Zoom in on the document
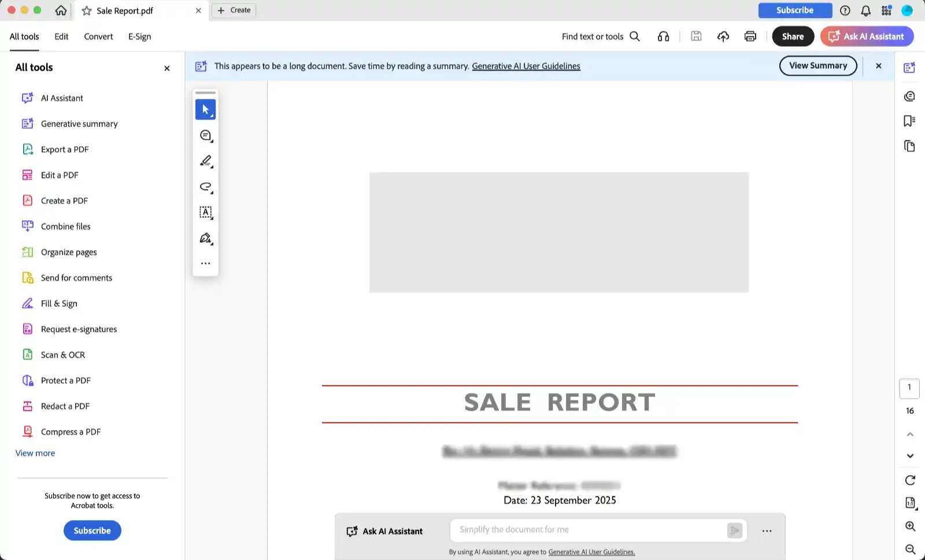The image size is (925, 560). click(x=910, y=526)
